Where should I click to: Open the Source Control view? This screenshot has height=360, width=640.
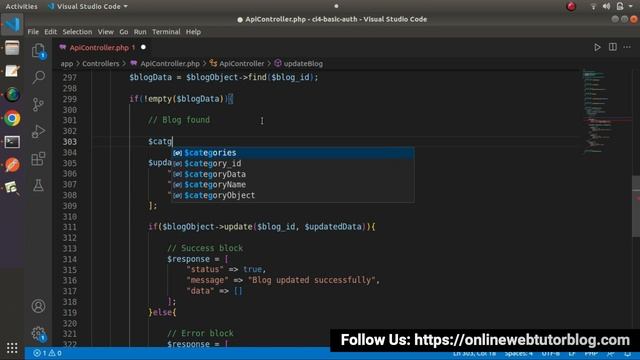point(38,104)
